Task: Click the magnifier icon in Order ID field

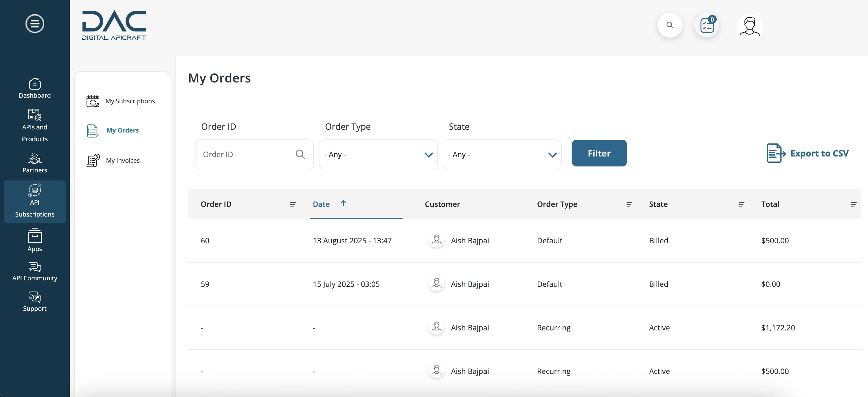Action: pyautogui.click(x=300, y=154)
